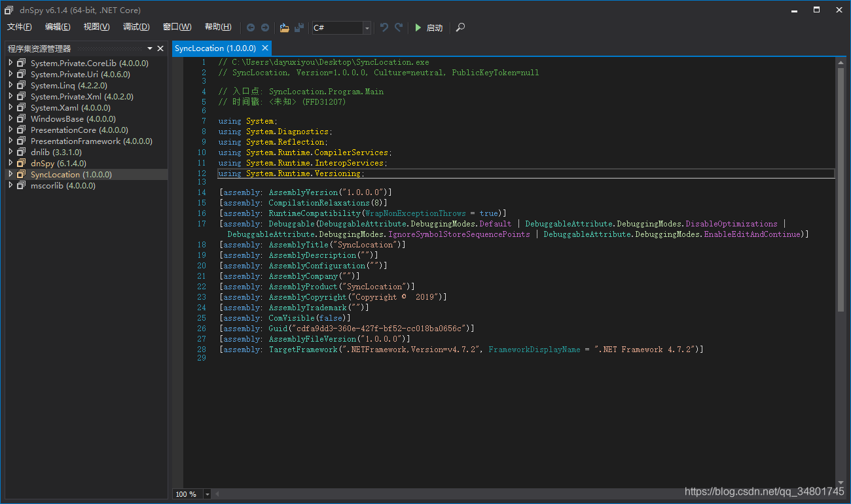Screen dimensions: 851x504
Task: Select the SyncLocation (1.0.0.0) tab
Action: (215, 48)
